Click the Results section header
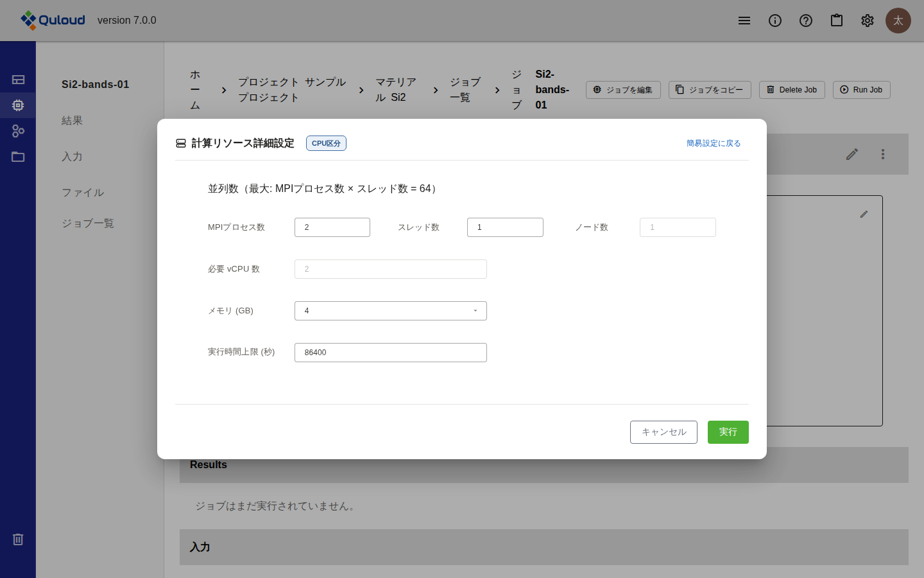 pos(544,465)
